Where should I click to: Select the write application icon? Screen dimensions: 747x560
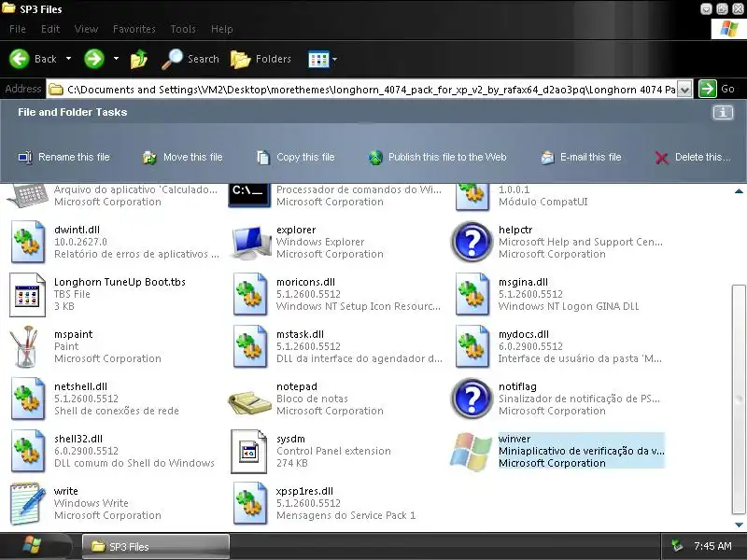tap(28, 504)
